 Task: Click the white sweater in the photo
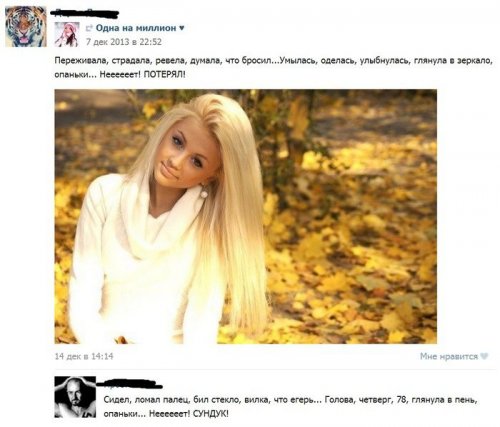coord(133,260)
